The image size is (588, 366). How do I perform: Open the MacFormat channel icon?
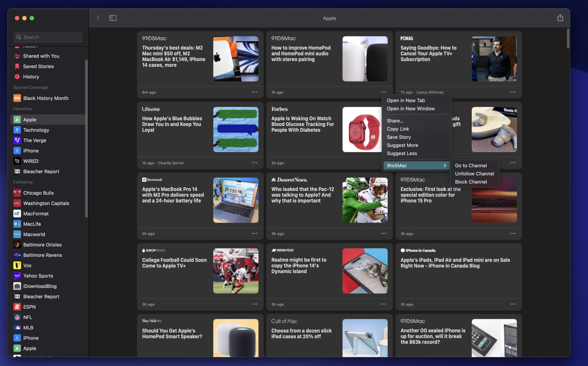click(17, 214)
